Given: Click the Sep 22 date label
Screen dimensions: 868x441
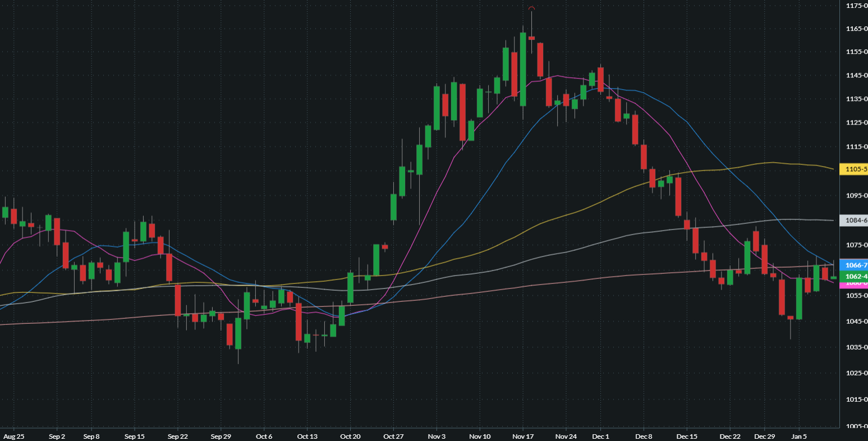Looking at the screenshot, I should [177, 436].
